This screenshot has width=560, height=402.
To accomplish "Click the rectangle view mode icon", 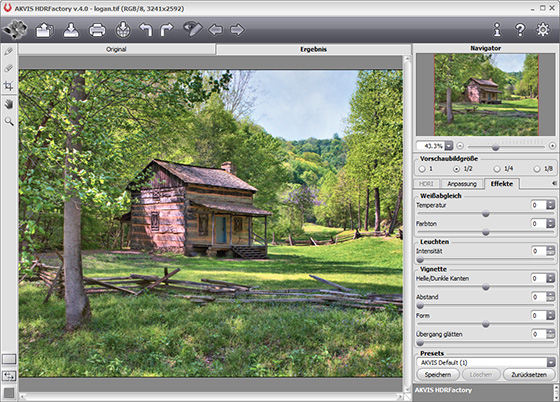I will (9, 359).
